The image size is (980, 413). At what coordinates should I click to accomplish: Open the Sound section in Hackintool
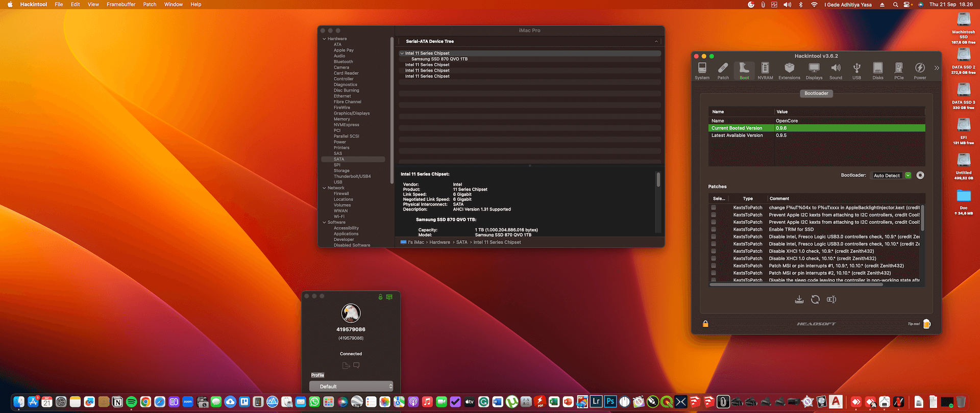pyautogui.click(x=836, y=71)
